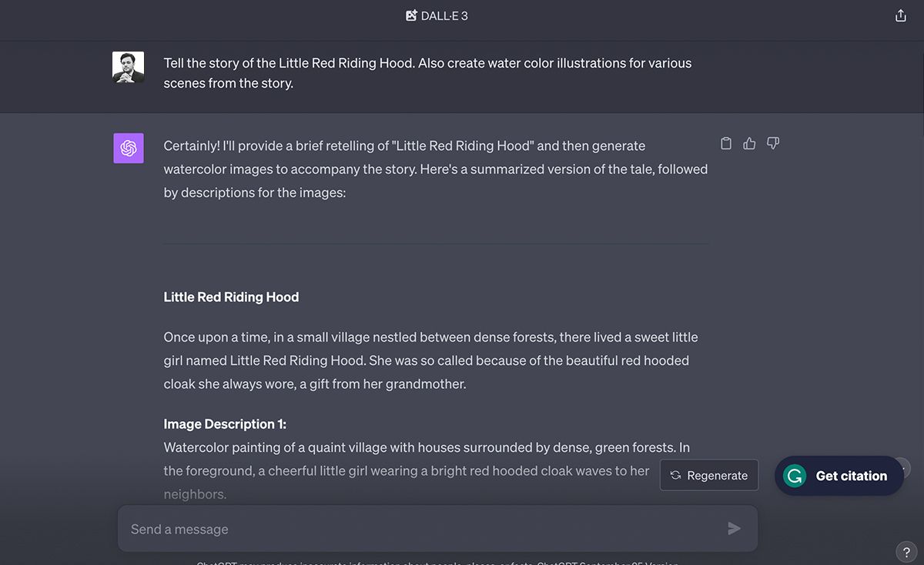Give thumbs down feedback on the response
This screenshot has width=924, height=565.
tap(773, 143)
